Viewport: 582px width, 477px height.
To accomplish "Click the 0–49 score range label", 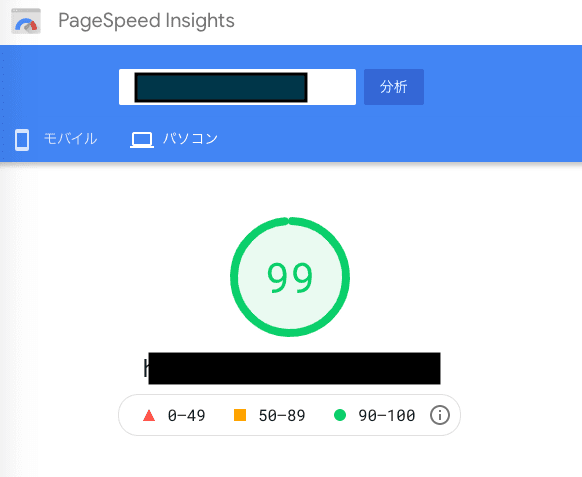I will (186, 415).
